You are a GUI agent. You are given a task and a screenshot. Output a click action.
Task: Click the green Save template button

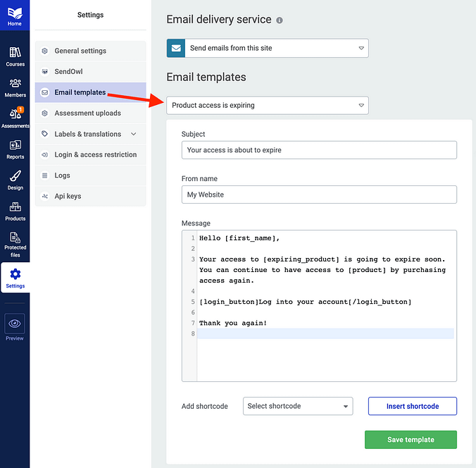(411, 440)
